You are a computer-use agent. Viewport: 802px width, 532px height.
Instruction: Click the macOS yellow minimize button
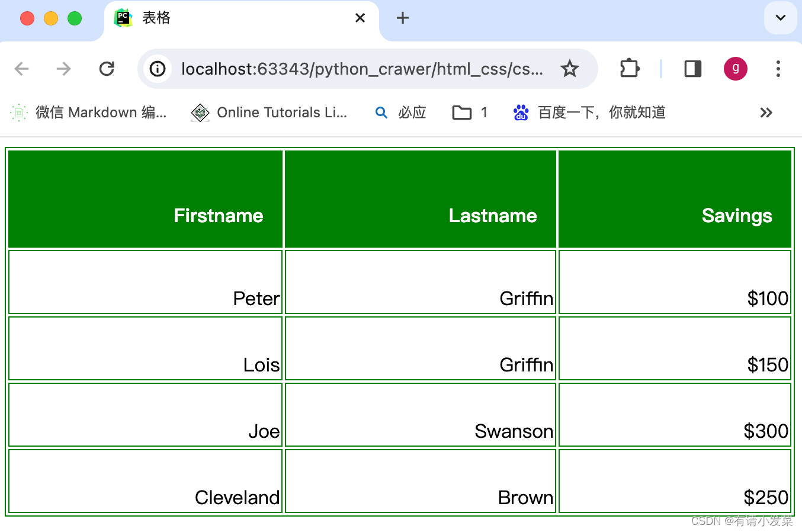point(51,18)
